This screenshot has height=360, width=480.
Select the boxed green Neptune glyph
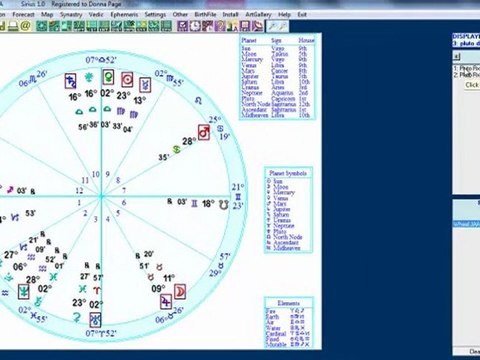23,292
